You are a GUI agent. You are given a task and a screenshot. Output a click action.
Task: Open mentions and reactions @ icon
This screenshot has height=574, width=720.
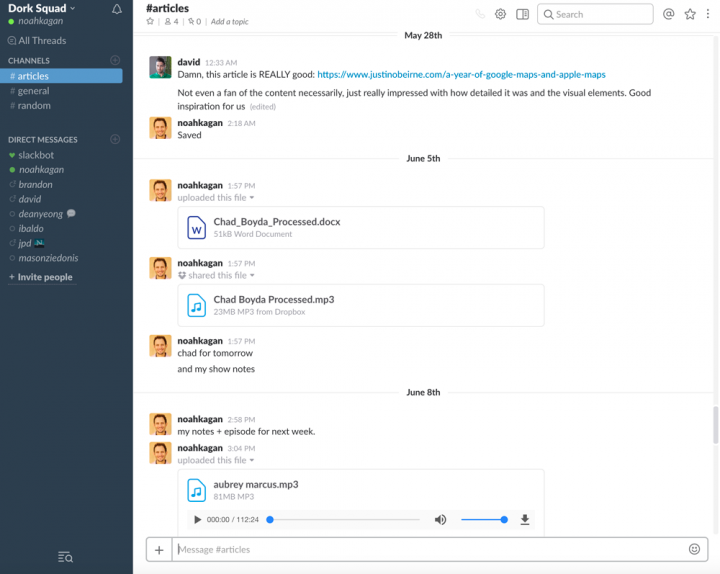[x=669, y=14]
